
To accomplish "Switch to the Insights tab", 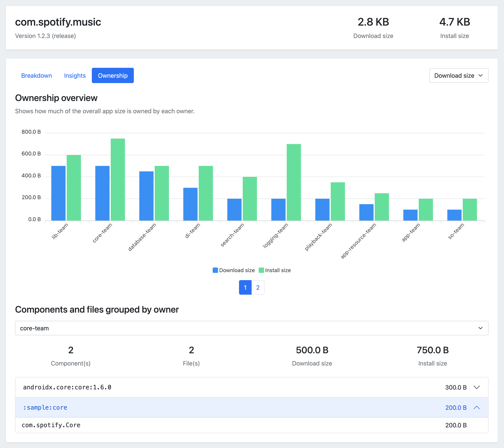I will click(74, 76).
